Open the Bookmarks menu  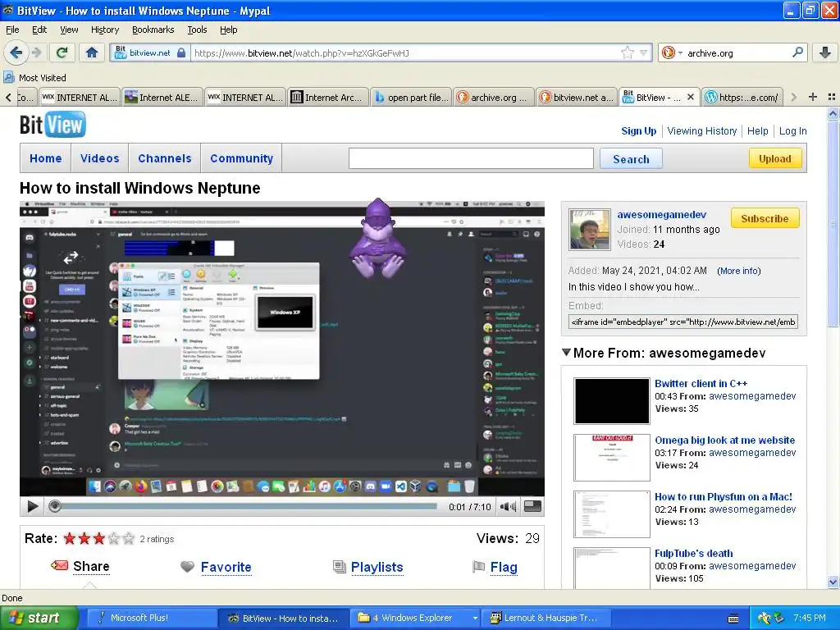click(x=153, y=30)
